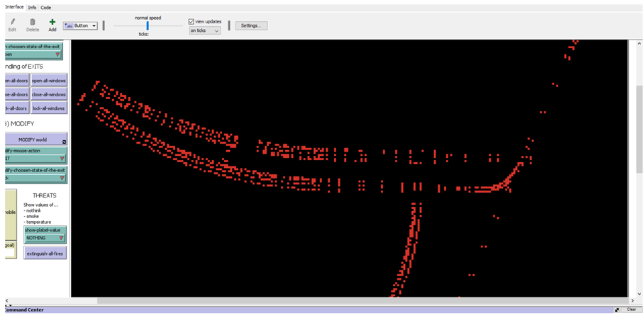Select the Interface tab

(14, 7)
